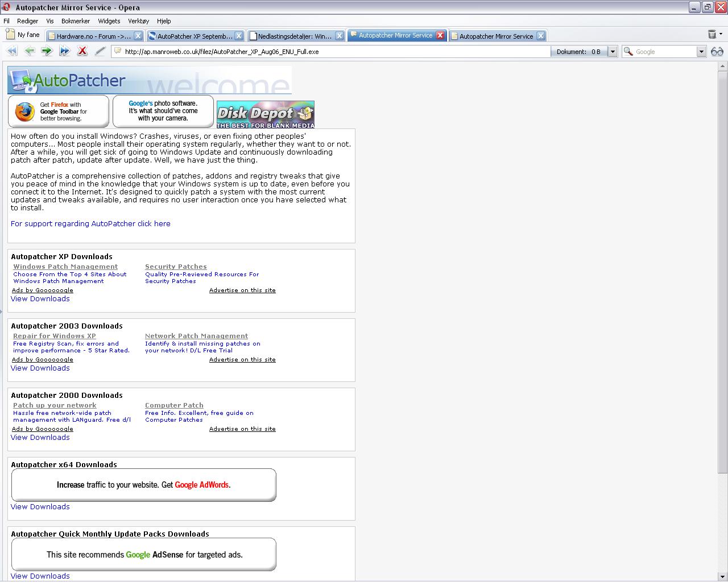The height and width of the screenshot is (582, 728).
Task: Close the Nedlastingsdetaljer tab
Action: pos(340,36)
